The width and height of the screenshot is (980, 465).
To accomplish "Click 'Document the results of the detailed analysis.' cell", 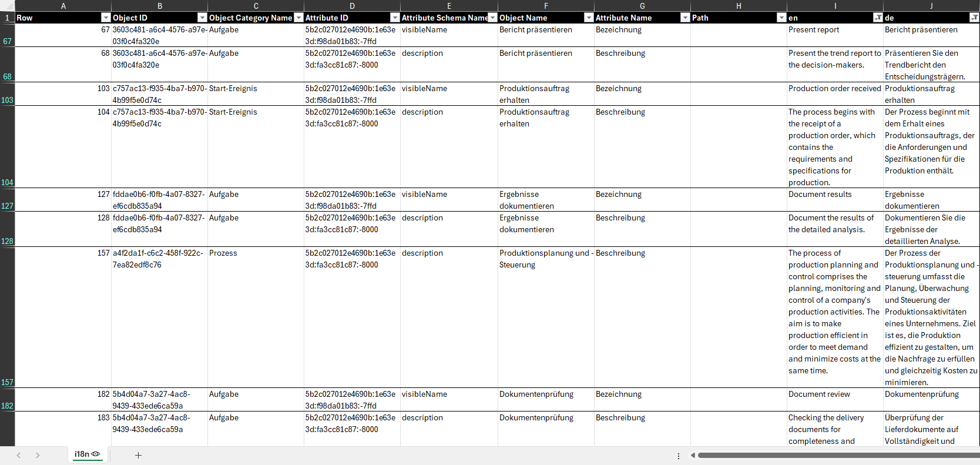I will (x=835, y=229).
